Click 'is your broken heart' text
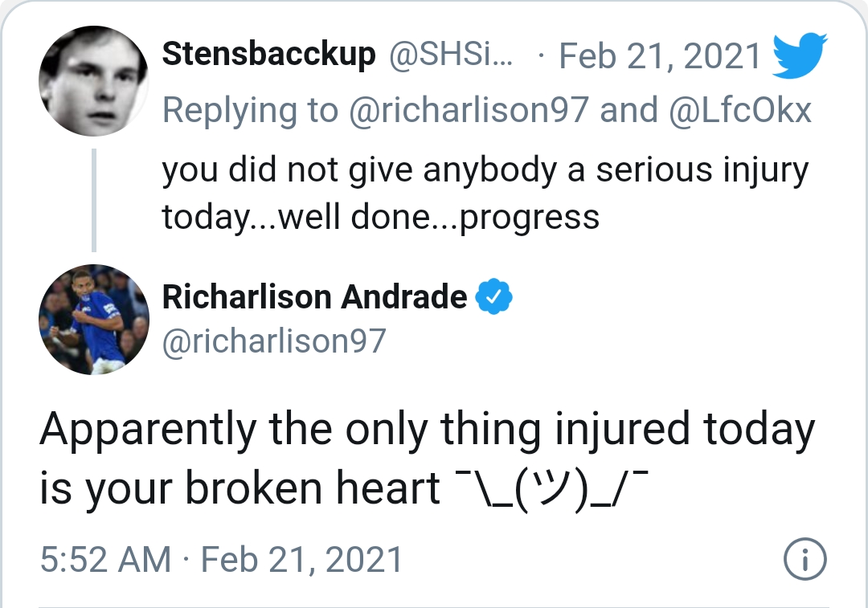 tap(240, 488)
